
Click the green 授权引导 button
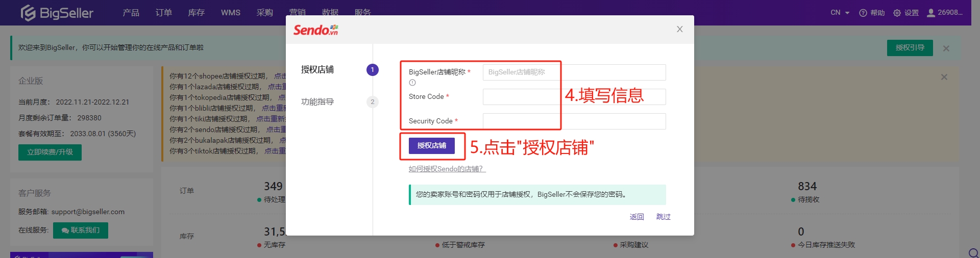click(910, 47)
